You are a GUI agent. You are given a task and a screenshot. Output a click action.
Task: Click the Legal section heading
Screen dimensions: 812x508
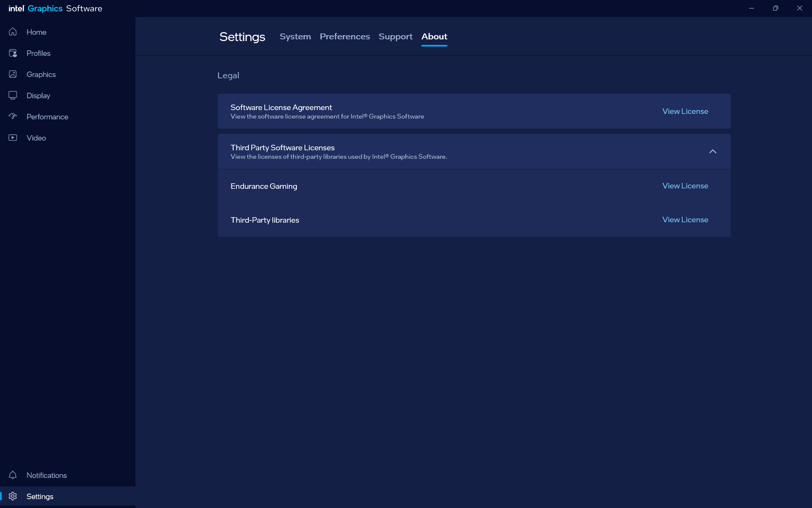click(228, 75)
